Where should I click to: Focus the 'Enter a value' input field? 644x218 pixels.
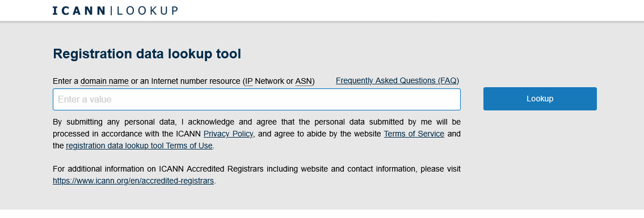(256, 99)
